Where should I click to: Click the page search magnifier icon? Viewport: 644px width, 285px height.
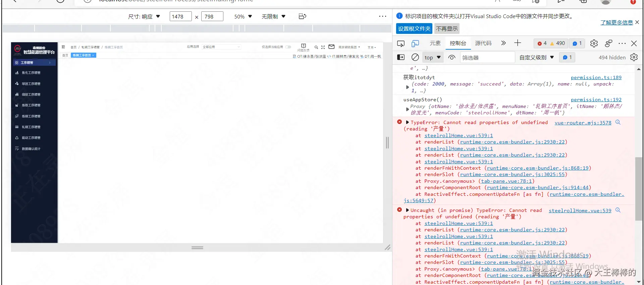tap(316, 47)
